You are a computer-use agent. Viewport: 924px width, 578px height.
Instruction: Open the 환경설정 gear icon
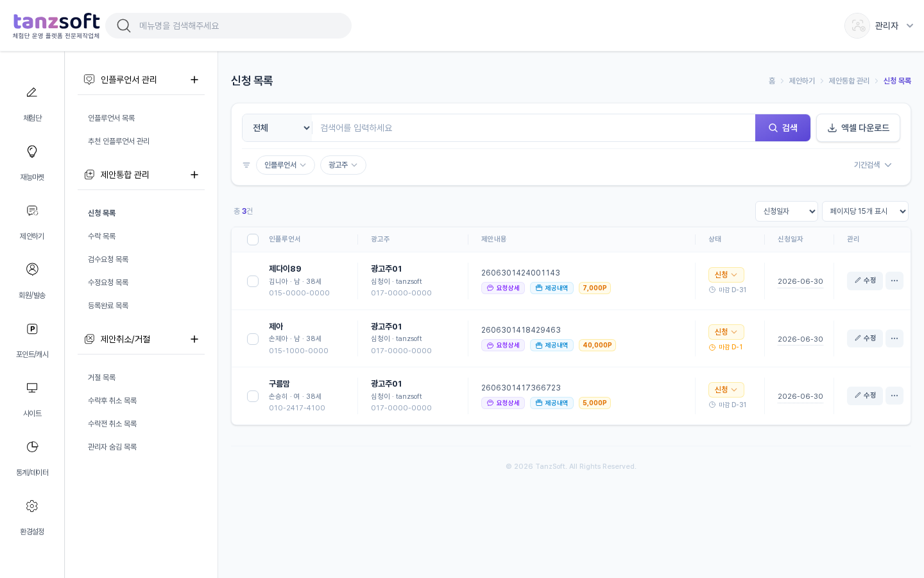pos(32,506)
